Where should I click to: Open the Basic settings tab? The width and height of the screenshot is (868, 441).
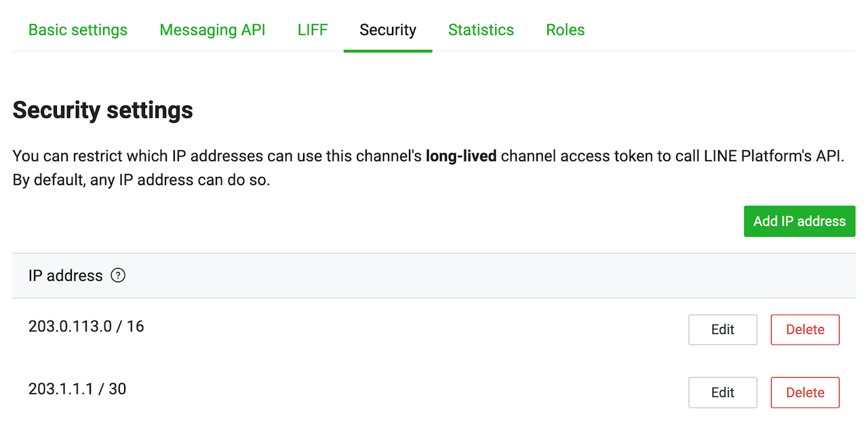pyautogui.click(x=78, y=30)
